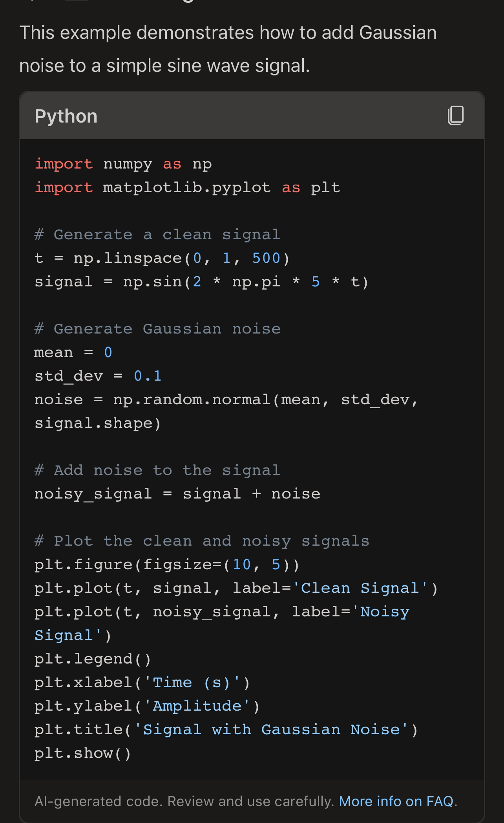Click the 'signal = np.sin' code line
This screenshot has height=823, width=504.
(201, 282)
